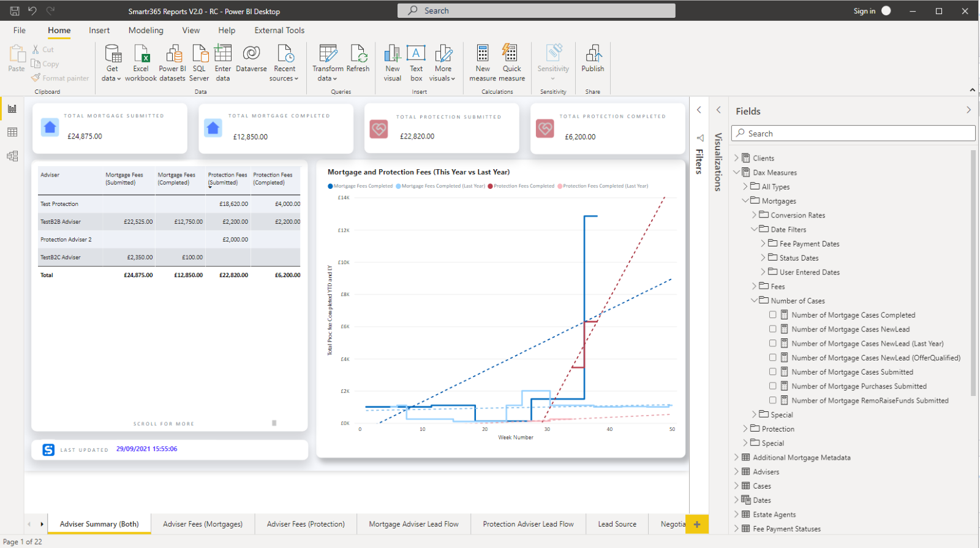Screen dimensions: 980x548
Task: Open Dataverse connector
Action: pos(251,58)
